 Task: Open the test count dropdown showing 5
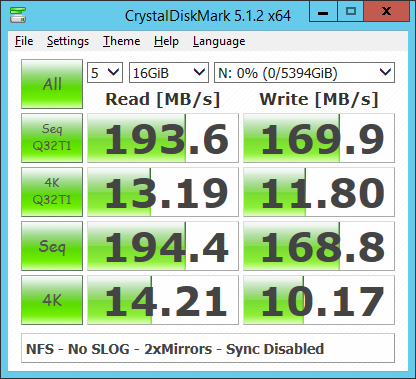coord(105,73)
